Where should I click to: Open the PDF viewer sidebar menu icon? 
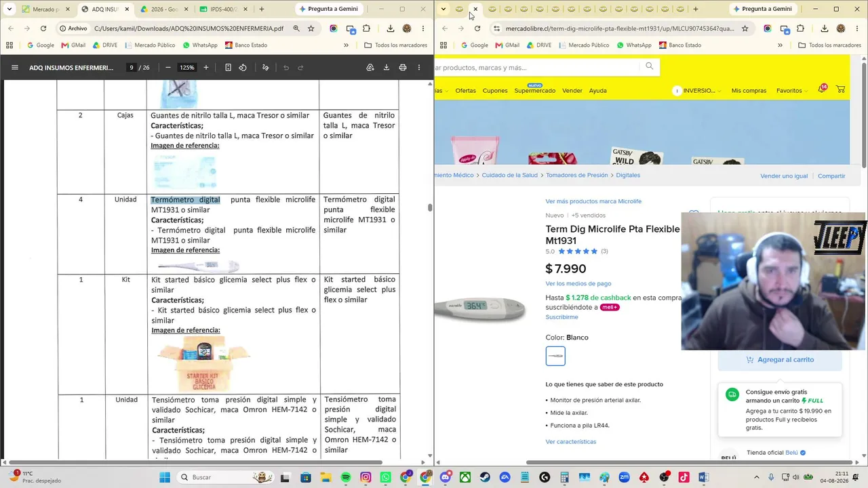click(15, 68)
